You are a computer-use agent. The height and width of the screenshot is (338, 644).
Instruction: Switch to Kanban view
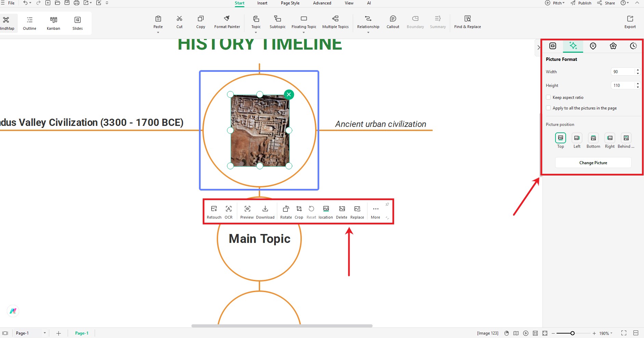pyautogui.click(x=53, y=23)
